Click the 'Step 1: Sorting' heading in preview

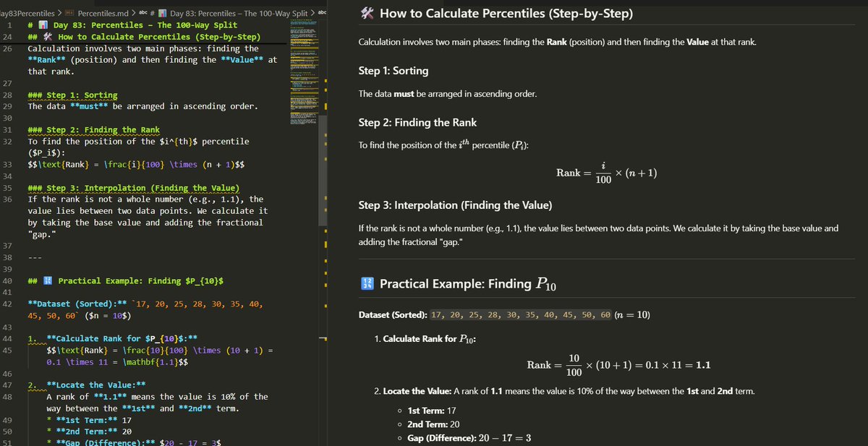(393, 71)
